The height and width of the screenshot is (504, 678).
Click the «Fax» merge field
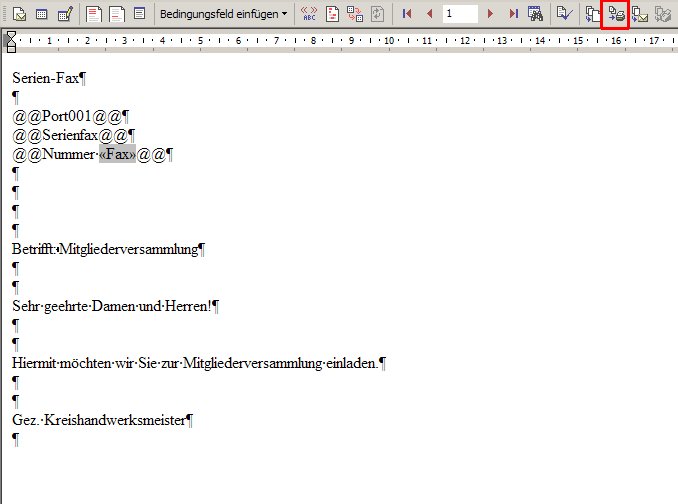[117, 154]
